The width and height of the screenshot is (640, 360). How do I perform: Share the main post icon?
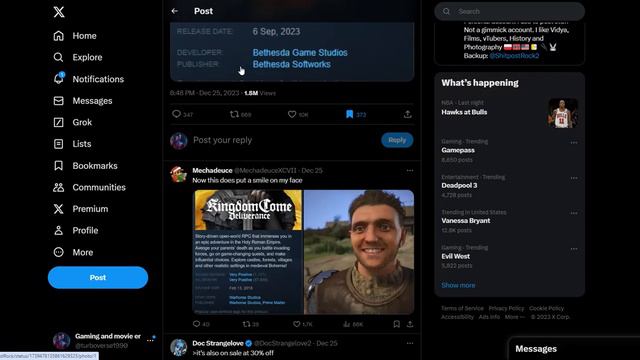click(x=407, y=114)
